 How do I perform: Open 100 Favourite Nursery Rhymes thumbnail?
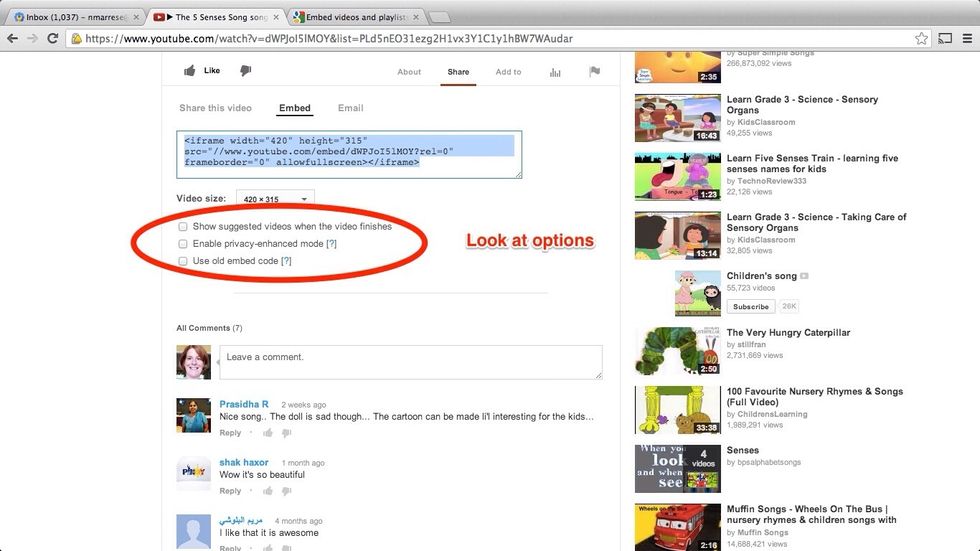point(678,410)
